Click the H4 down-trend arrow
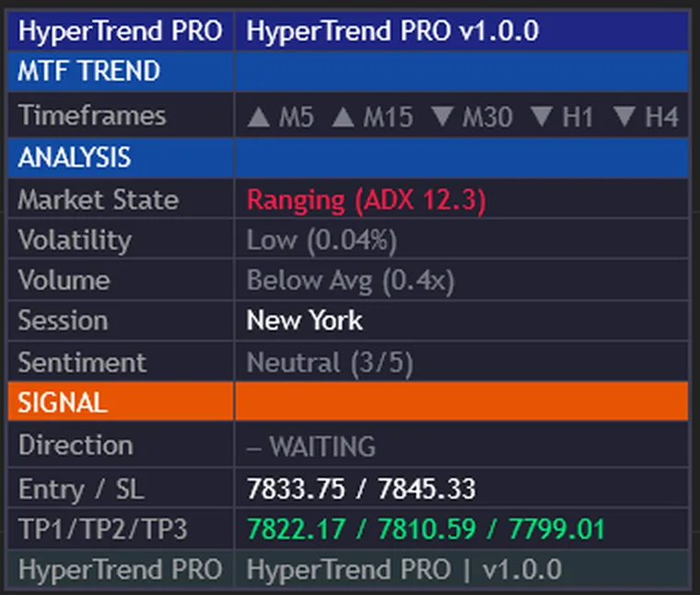700x595 pixels. (624, 117)
